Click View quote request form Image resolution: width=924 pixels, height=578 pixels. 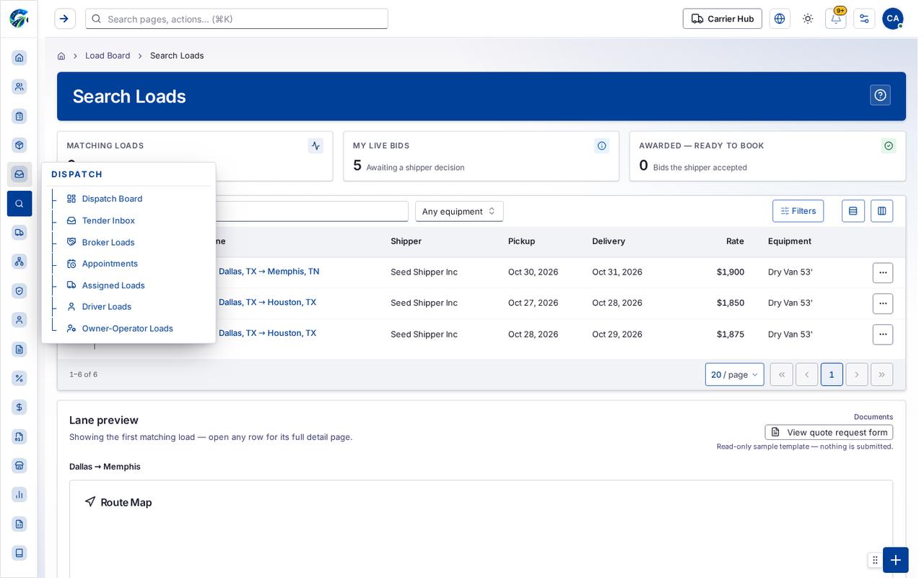click(x=829, y=432)
